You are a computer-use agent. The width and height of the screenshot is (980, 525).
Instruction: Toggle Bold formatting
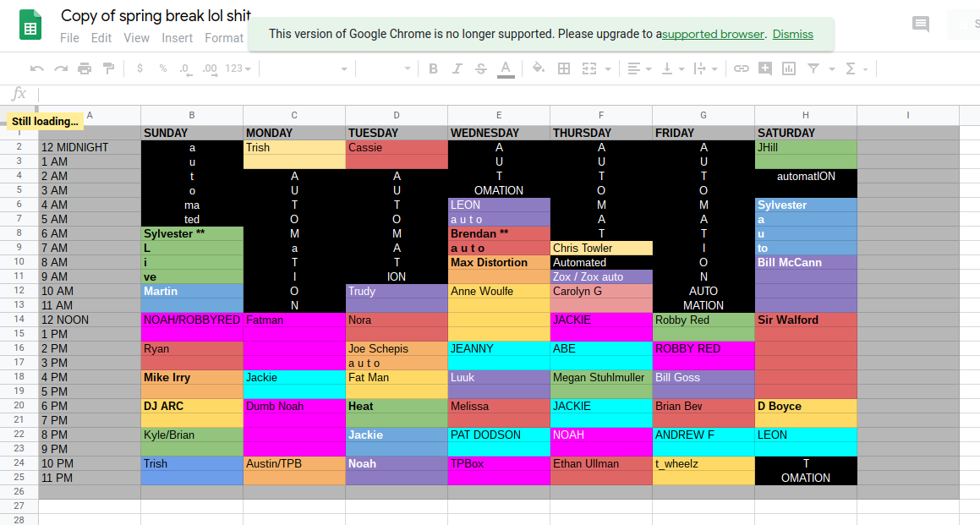433,68
